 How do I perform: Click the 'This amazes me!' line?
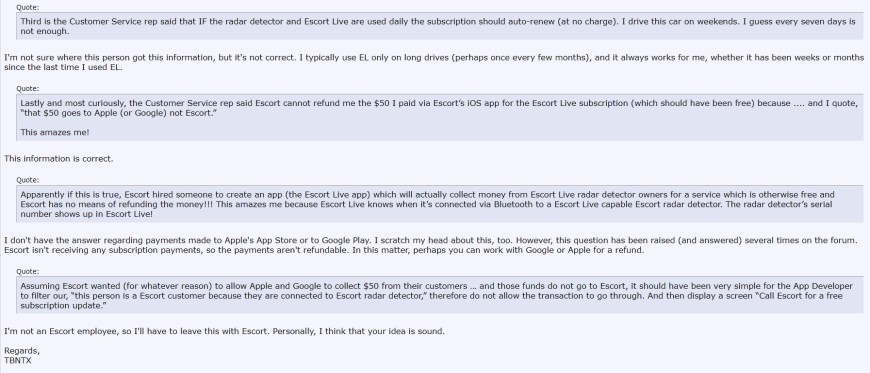click(x=55, y=132)
